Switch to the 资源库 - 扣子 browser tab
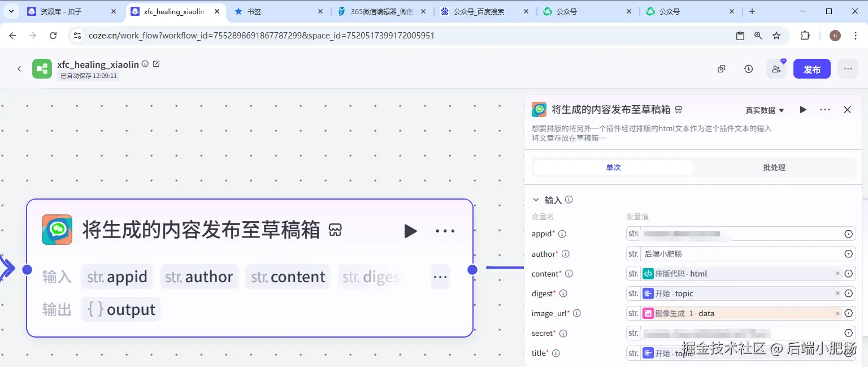868x367 pixels. (x=71, y=11)
